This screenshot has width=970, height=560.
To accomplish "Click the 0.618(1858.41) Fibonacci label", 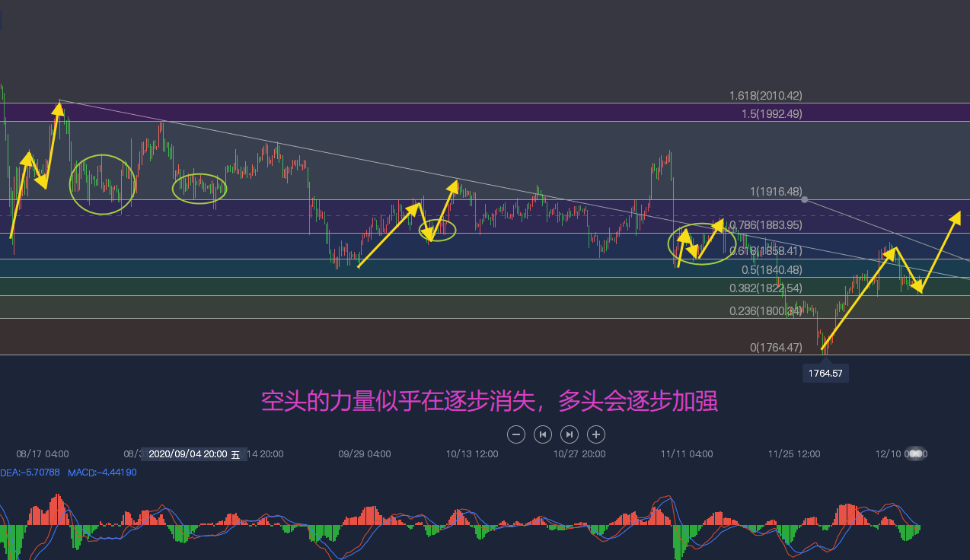I will tap(765, 251).
